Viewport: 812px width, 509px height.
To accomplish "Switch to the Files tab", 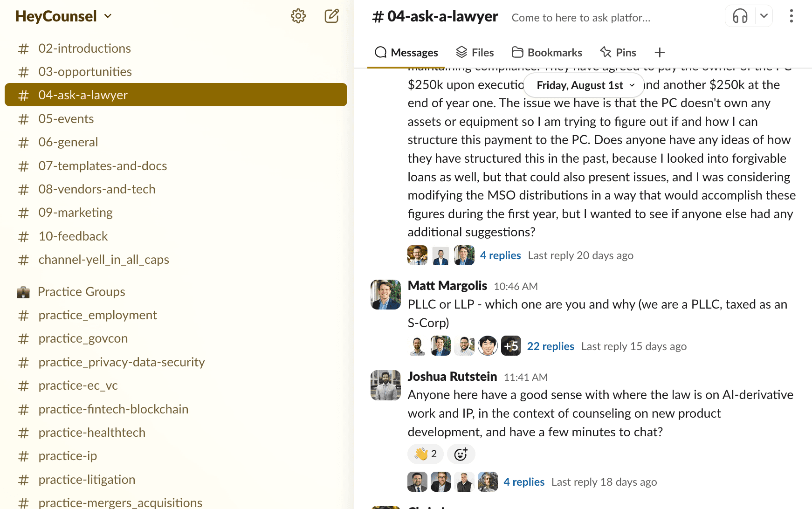I will click(x=475, y=53).
